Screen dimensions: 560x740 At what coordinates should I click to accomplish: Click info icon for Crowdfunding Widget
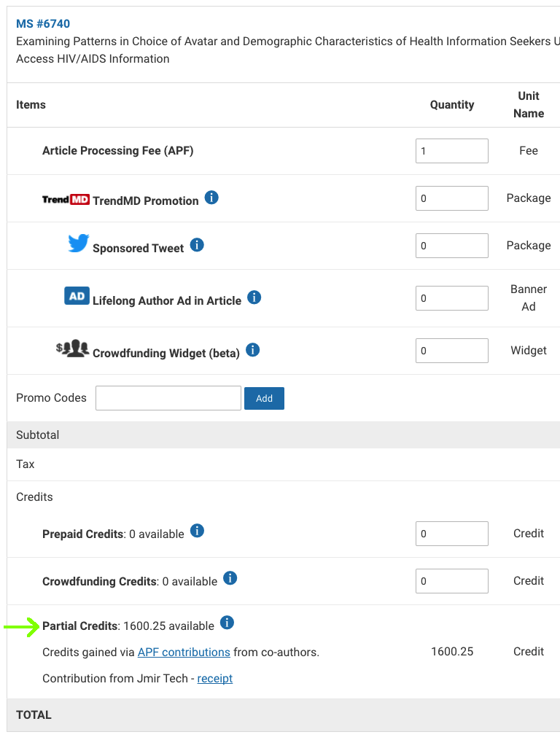(x=253, y=350)
